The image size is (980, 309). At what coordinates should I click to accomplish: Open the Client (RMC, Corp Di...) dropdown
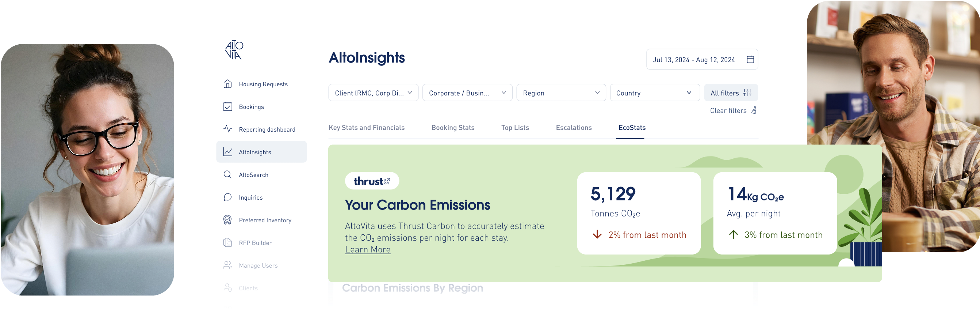[373, 92]
